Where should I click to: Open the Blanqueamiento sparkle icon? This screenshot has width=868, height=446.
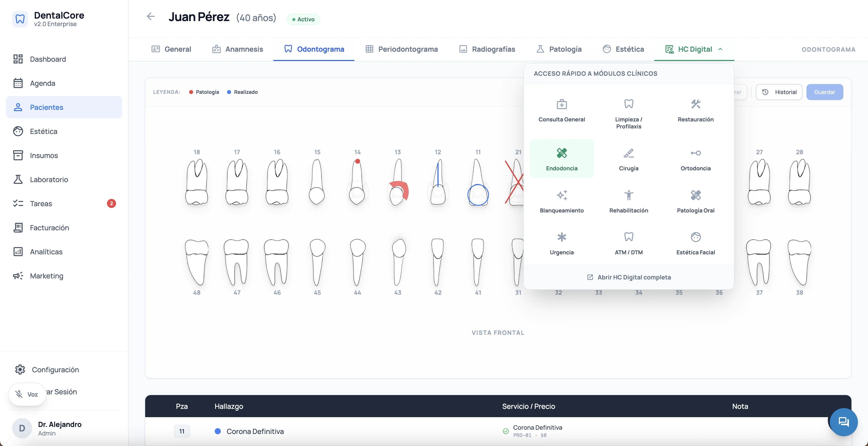click(561, 195)
